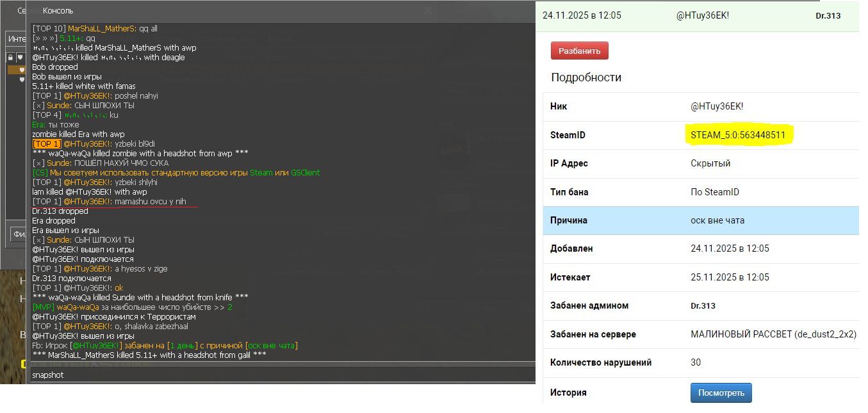Click the shield icon column header
The image size is (868, 413).
20,58
